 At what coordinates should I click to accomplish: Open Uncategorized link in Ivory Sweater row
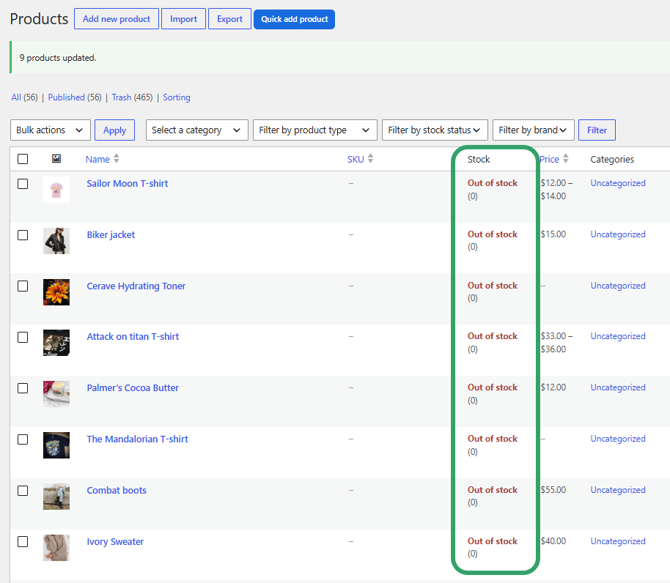tap(618, 541)
